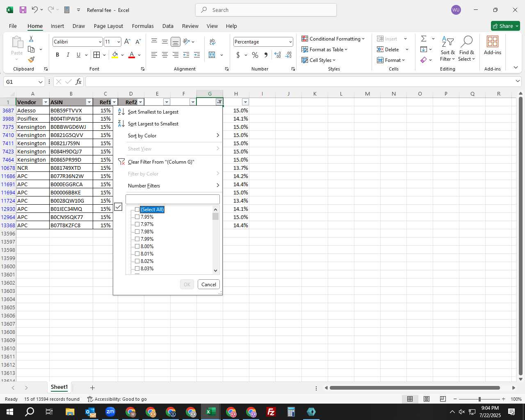The image size is (525, 420).
Task: Cancel the filter dialog
Action: coord(208,285)
